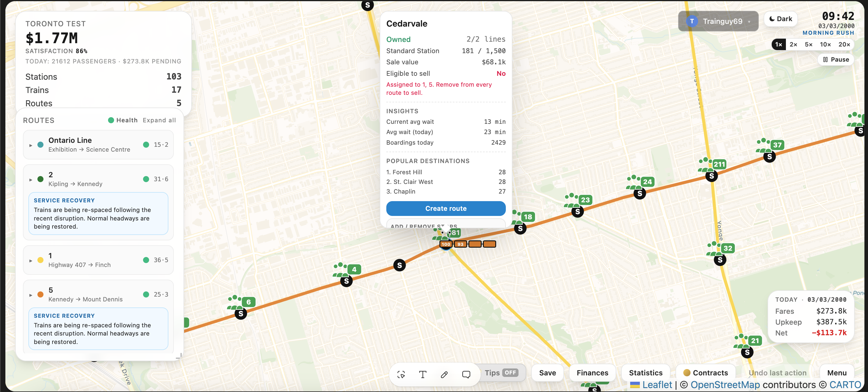
Task: Open the Contracts panel
Action: point(706,373)
